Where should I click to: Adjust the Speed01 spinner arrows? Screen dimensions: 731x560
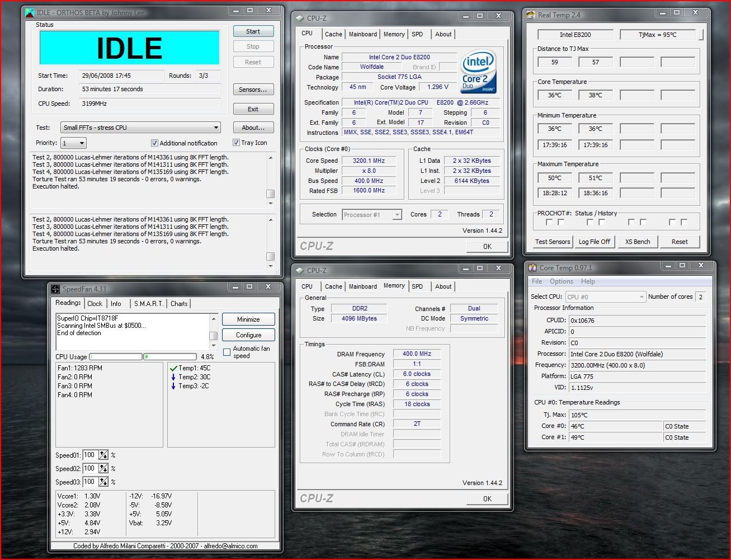coord(103,455)
